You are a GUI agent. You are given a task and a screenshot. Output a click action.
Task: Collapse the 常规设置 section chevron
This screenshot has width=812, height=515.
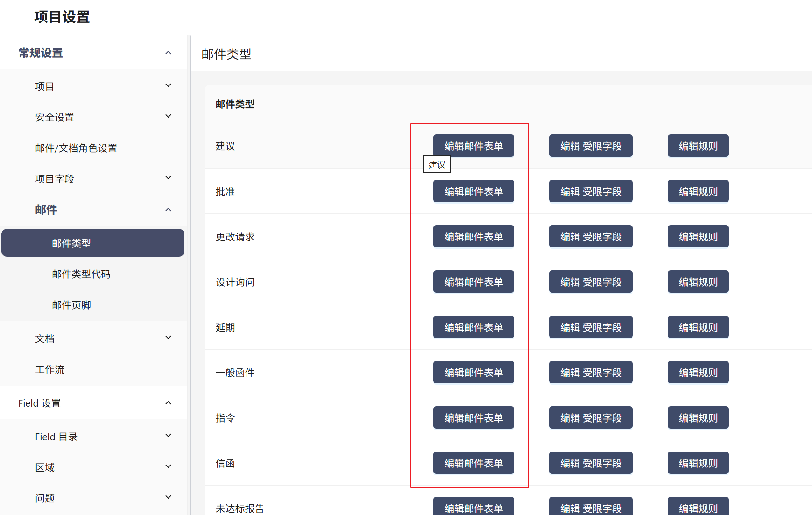coord(168,53)
